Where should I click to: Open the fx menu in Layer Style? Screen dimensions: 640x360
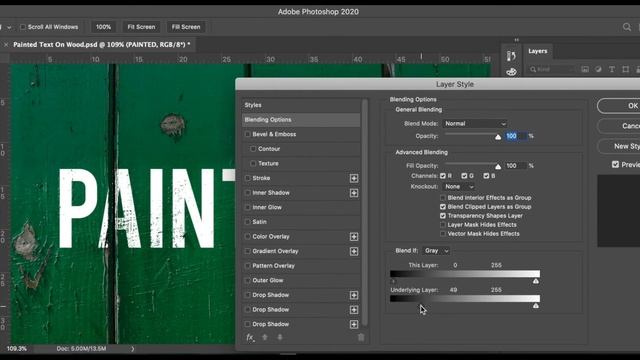pyautogui.click(x=250, y=338)
